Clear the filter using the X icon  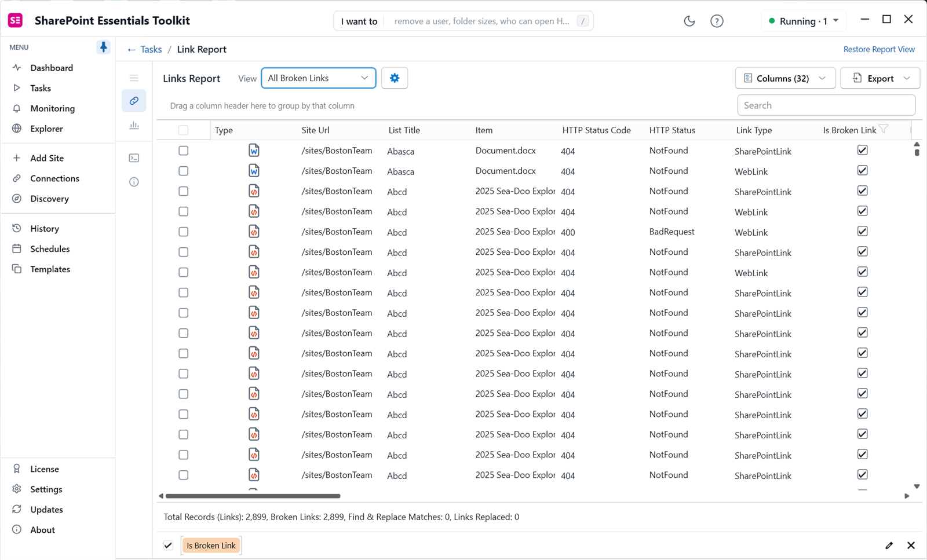pyautogui.click(x=911, y=546)
